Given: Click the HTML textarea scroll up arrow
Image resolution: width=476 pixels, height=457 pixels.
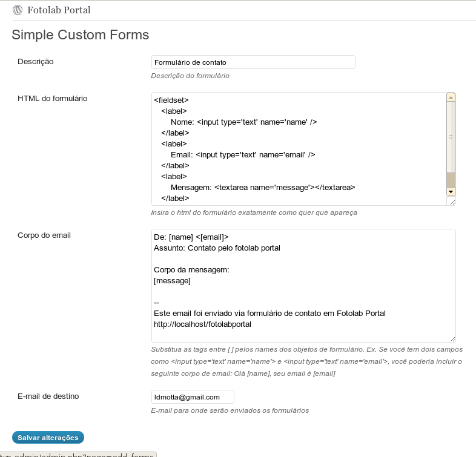Looking at the screenshot, I should pyautogui.click(x=451, y=97).
